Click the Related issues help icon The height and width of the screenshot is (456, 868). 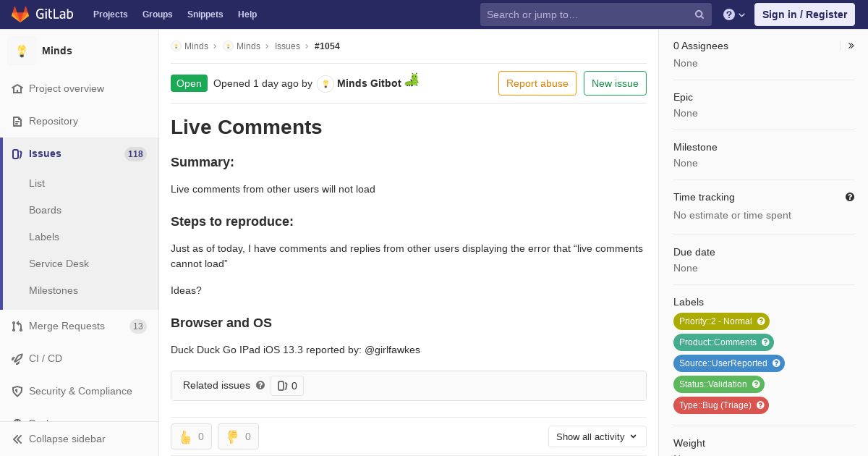[x=260, y=385]
